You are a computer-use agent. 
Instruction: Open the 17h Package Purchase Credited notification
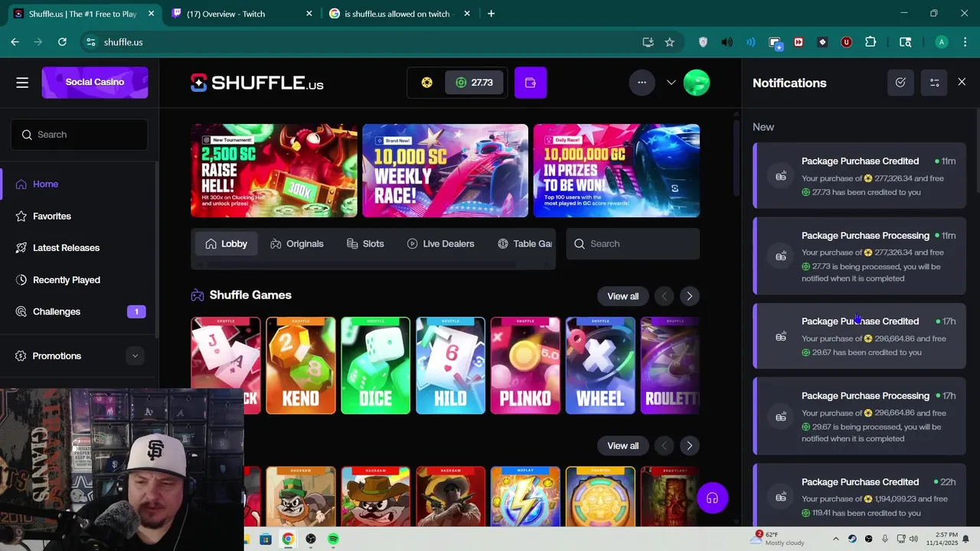[859, 336]
